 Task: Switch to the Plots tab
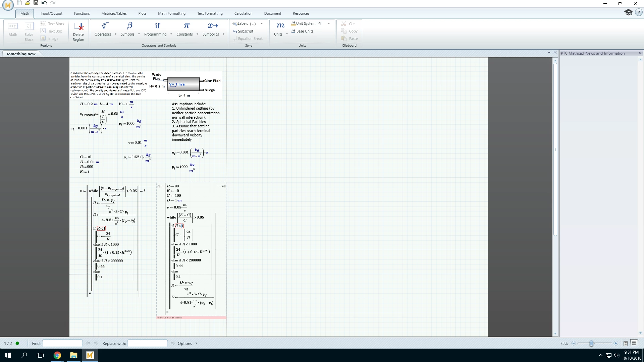click(x=142, y=13)
